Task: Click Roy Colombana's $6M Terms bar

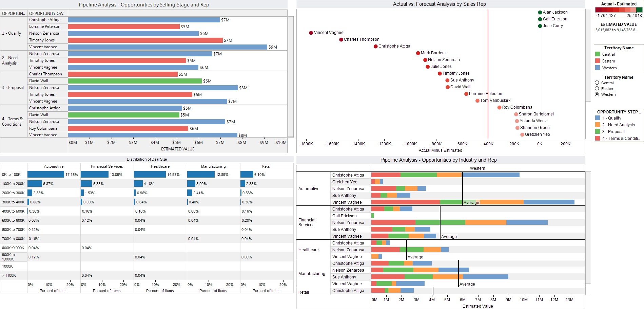Action: tap(128, 128)
